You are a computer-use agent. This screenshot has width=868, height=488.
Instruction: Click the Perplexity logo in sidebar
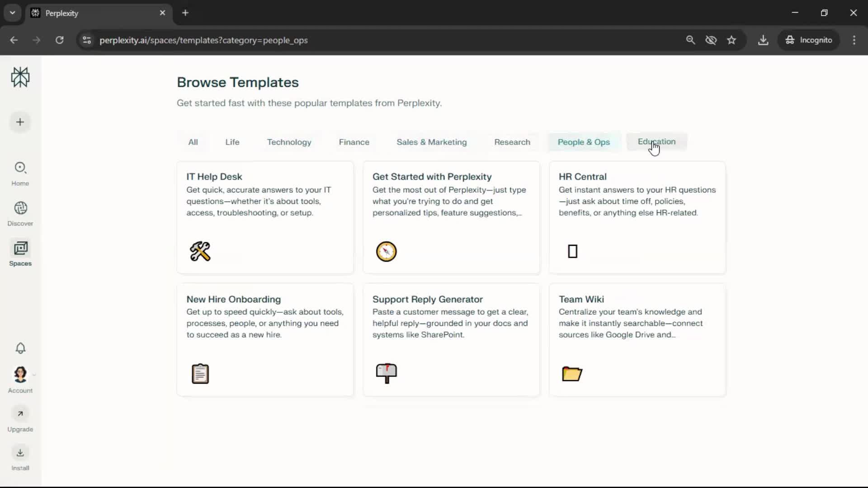click(20, 77)
